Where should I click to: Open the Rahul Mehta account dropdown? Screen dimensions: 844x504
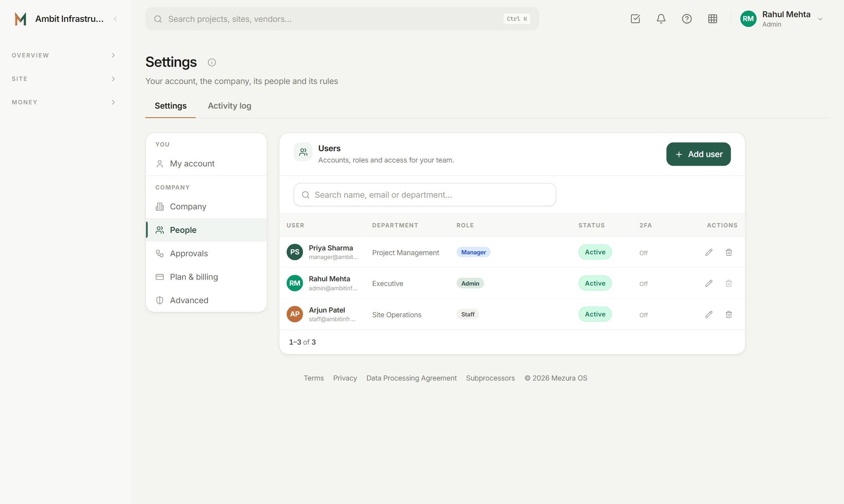pyautogui.click(x=782, y=19)
